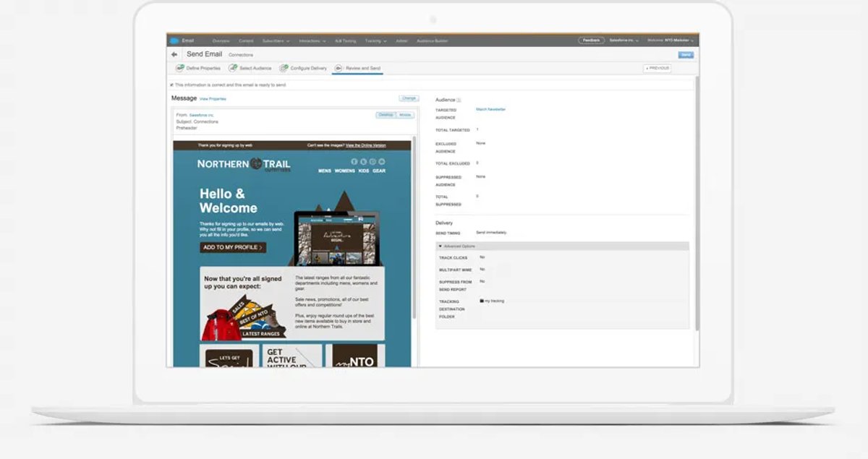Viewport: 868px width, 459px height.
Task: Open the Subscribers dropdown menu
Action: (276, 40)
